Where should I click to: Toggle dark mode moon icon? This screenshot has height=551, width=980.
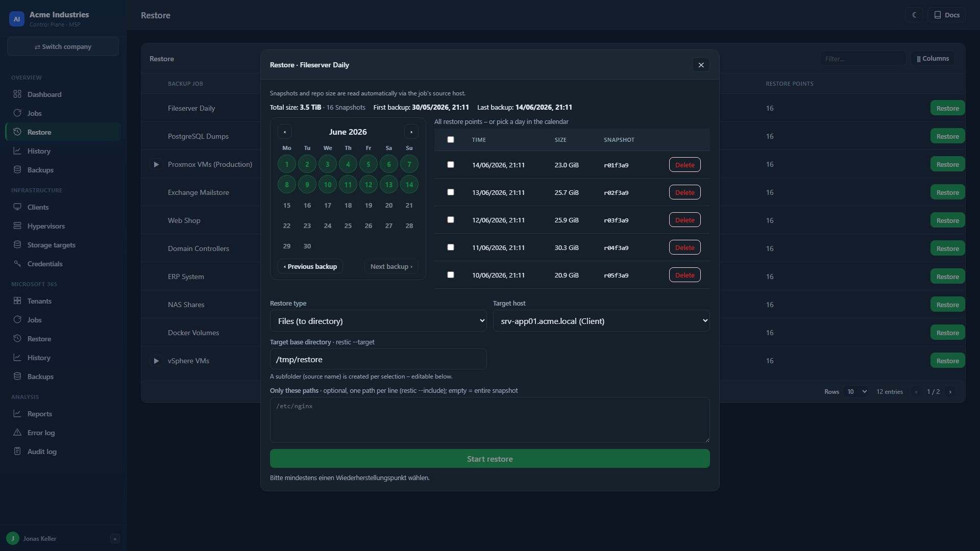point(914,15)
